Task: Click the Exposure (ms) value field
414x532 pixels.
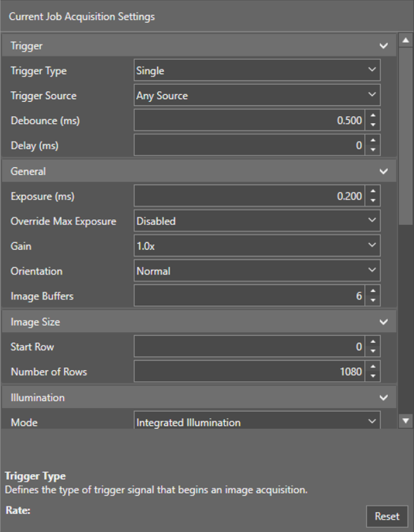Action: (249, 196)
